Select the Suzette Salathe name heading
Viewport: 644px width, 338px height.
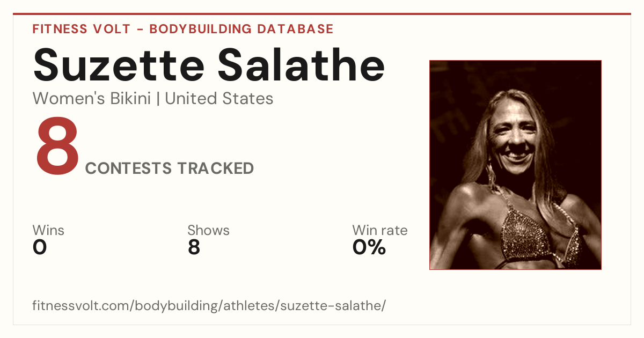coord(209,65)
